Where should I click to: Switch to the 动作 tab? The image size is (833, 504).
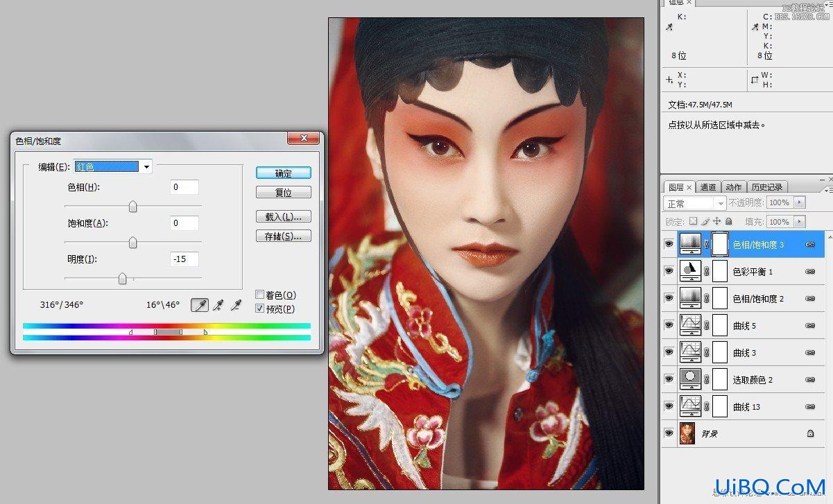click(734, 187)
